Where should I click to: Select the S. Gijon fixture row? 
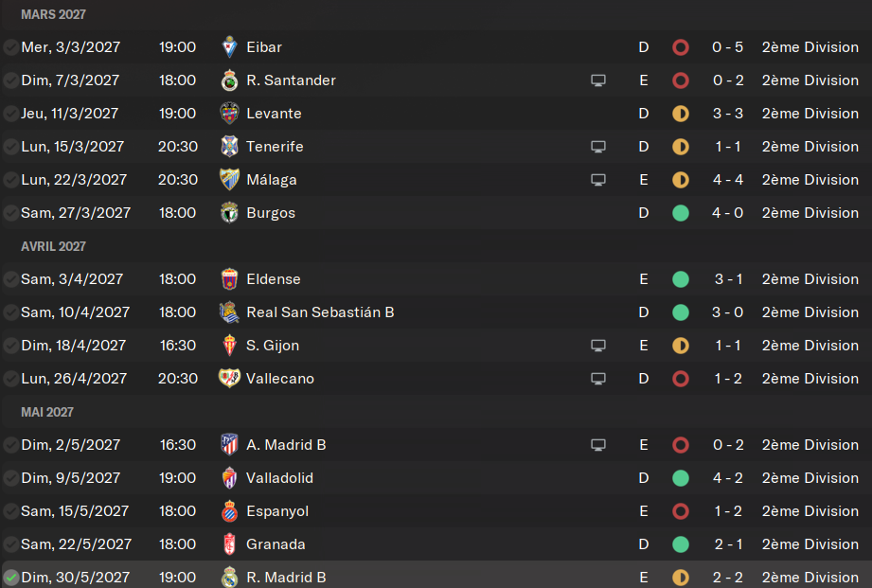click(x=436, y=346)
